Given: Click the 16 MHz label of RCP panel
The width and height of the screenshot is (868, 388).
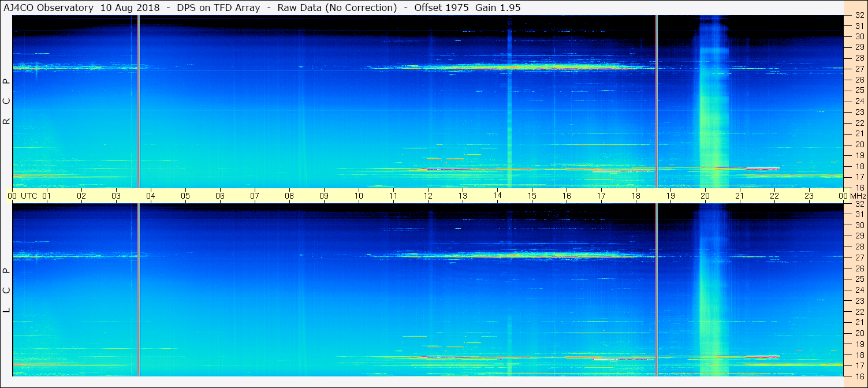Looking at the screenshot, I should tap(859, 187).
